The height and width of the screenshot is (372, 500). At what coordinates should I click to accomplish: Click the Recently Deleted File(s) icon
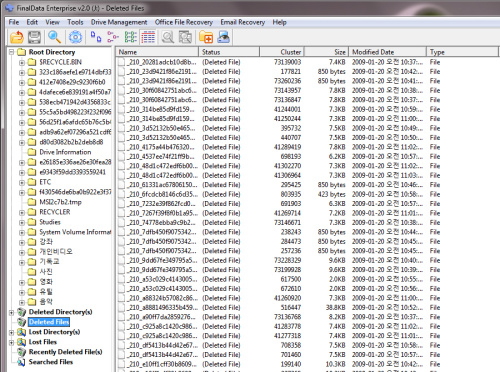22,352
